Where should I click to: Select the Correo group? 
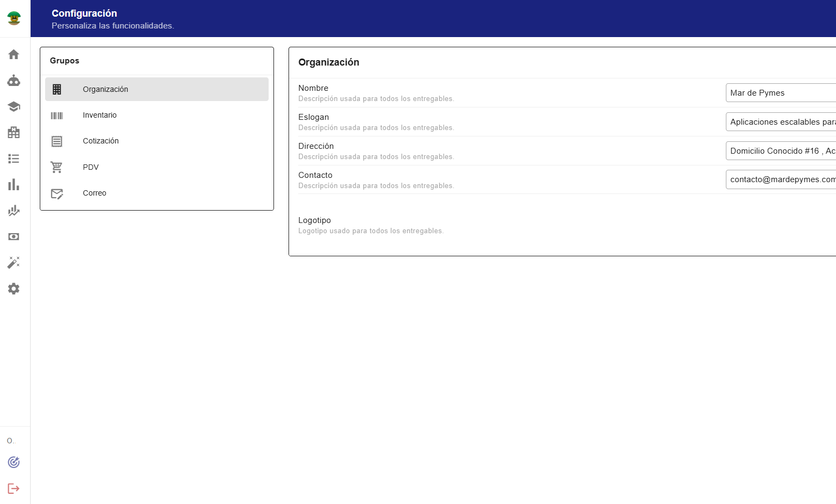click(x=157, y=193)
